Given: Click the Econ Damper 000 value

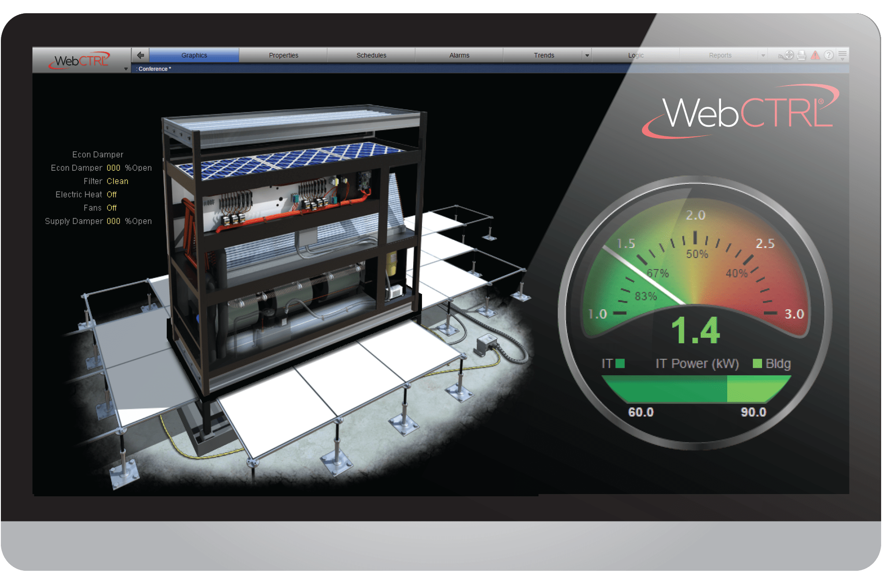Looking at the screenshot, I should (x=113, y=168).
